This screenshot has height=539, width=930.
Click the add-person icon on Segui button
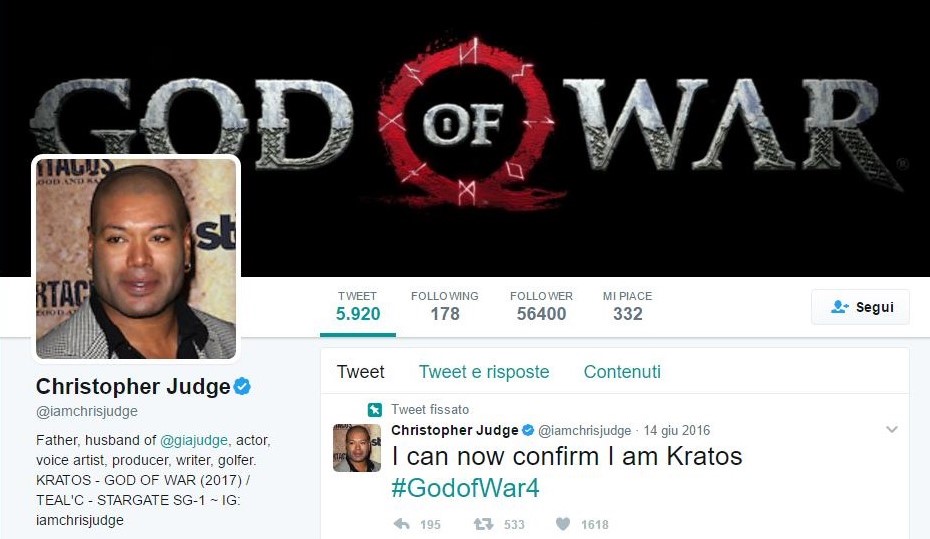click(840, 307)
